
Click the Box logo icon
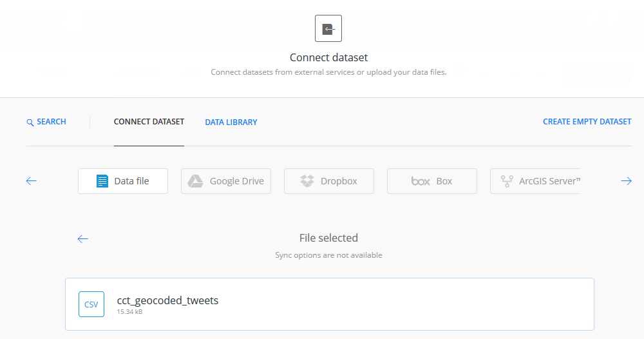(421, 181)
